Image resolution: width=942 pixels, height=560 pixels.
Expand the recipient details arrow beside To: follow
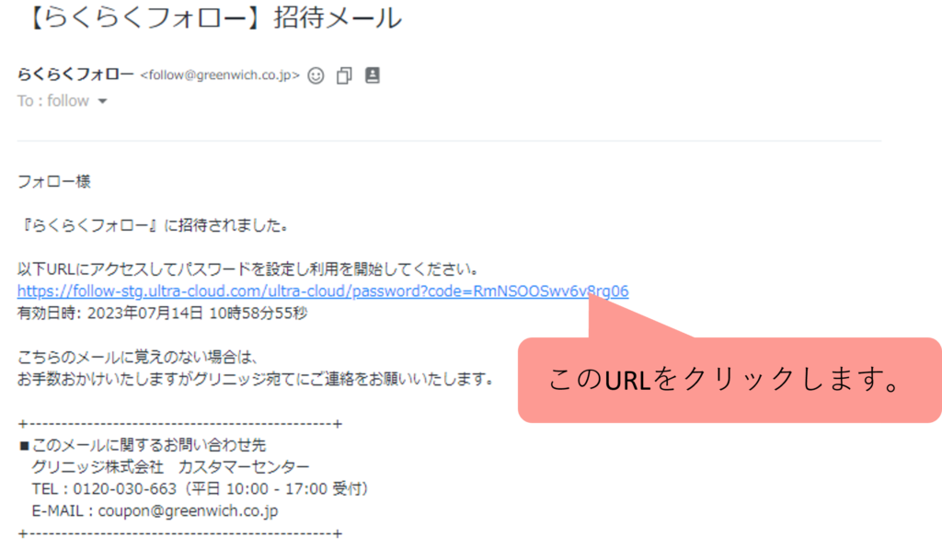(x=103, y=101)
